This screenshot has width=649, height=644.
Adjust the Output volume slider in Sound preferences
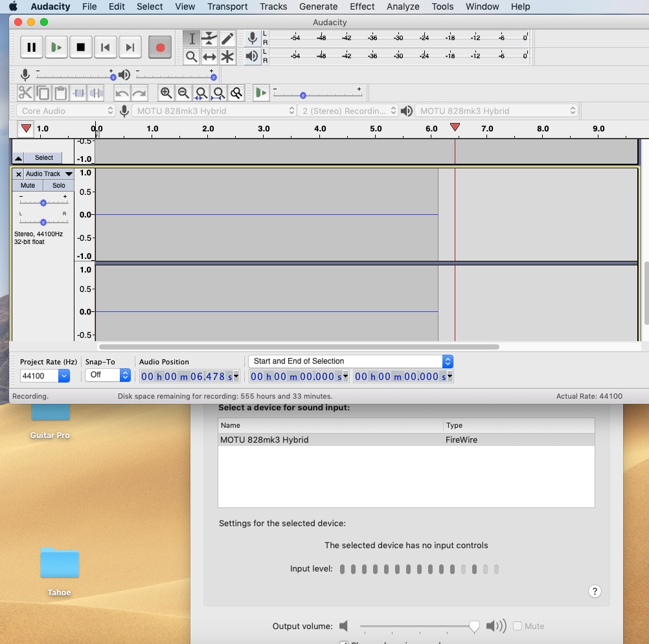(x=474, y=627)
